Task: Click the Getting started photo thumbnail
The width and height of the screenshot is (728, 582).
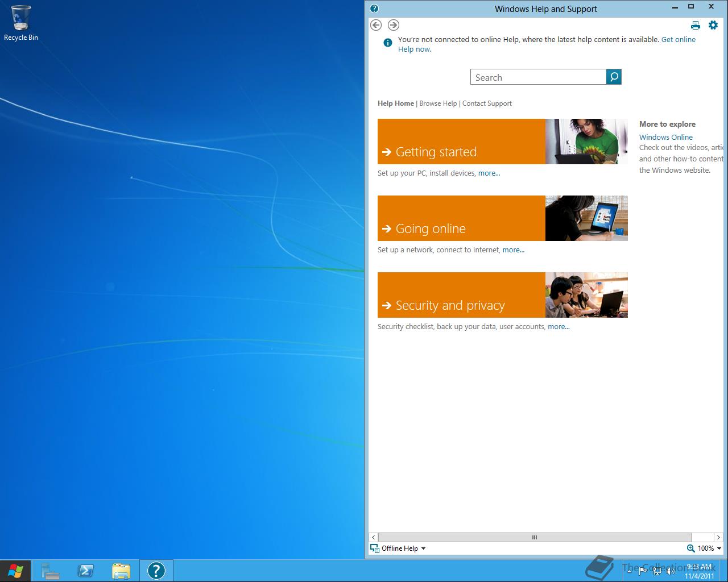Action: [x=586, y=142]
